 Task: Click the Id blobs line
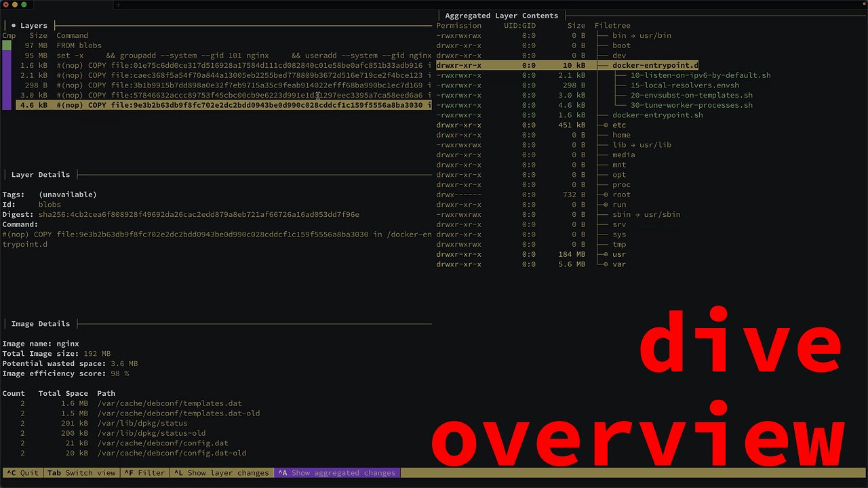32,205
